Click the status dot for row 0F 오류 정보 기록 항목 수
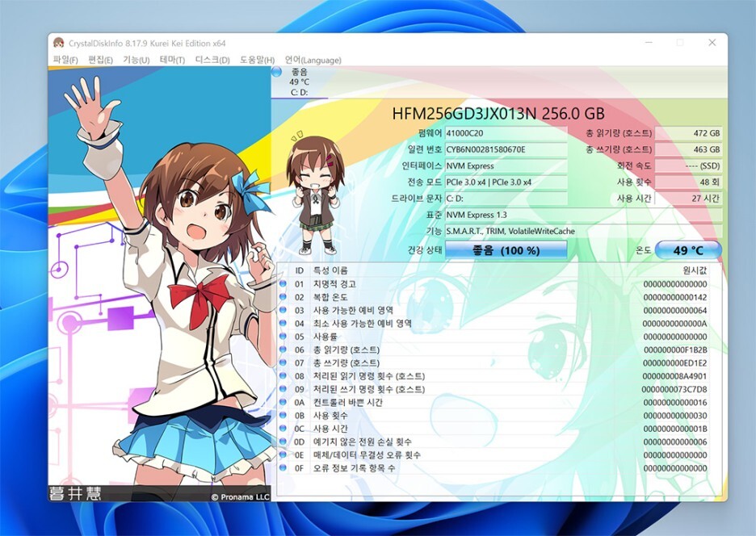The width and height of the screenshot is (756, 536). [283, 467]
